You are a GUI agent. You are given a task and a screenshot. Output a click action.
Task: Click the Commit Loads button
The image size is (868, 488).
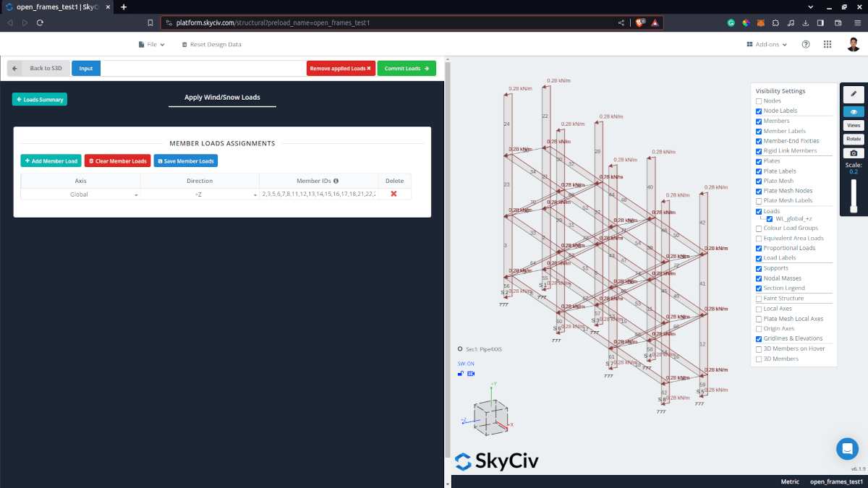406,68
